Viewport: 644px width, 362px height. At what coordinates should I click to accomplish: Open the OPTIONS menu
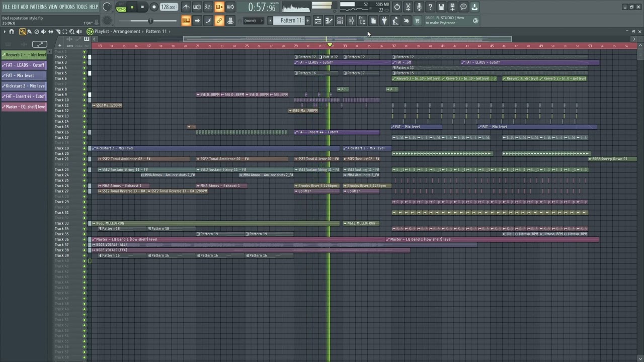[67, 7]
